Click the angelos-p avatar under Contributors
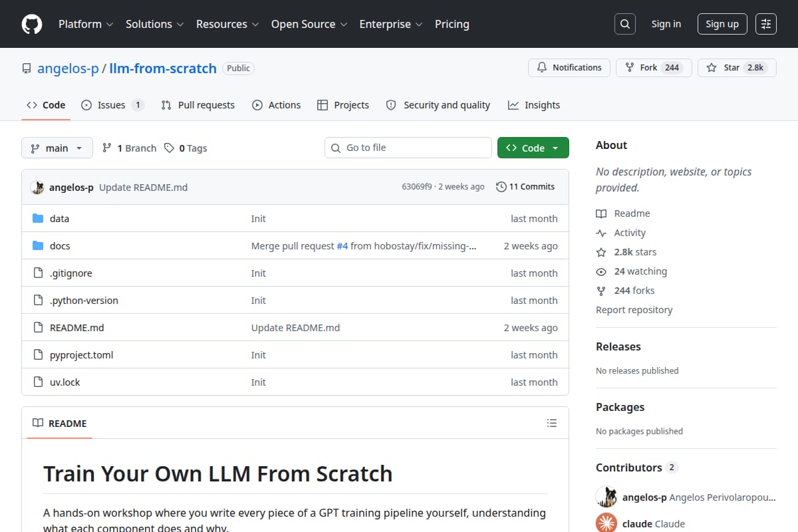The image size is (798, 532). click(x=606, y=497)
